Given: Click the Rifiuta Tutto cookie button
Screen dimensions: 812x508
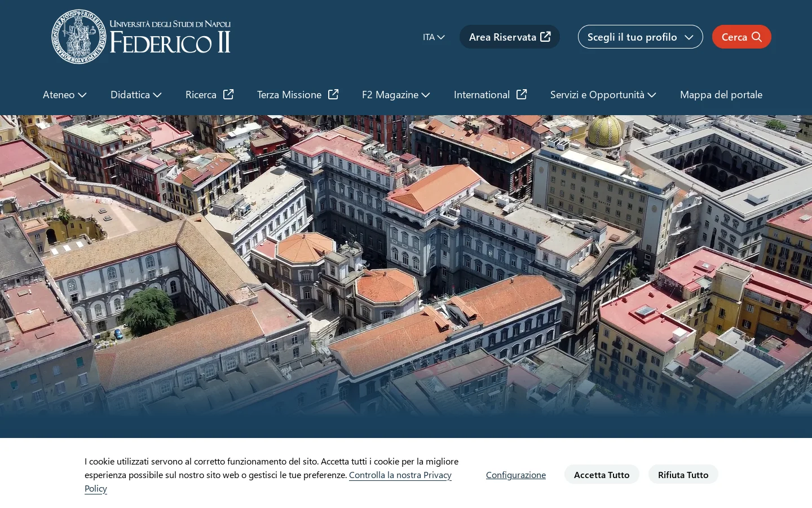Looking at the screenshot, I should [683, 475].
